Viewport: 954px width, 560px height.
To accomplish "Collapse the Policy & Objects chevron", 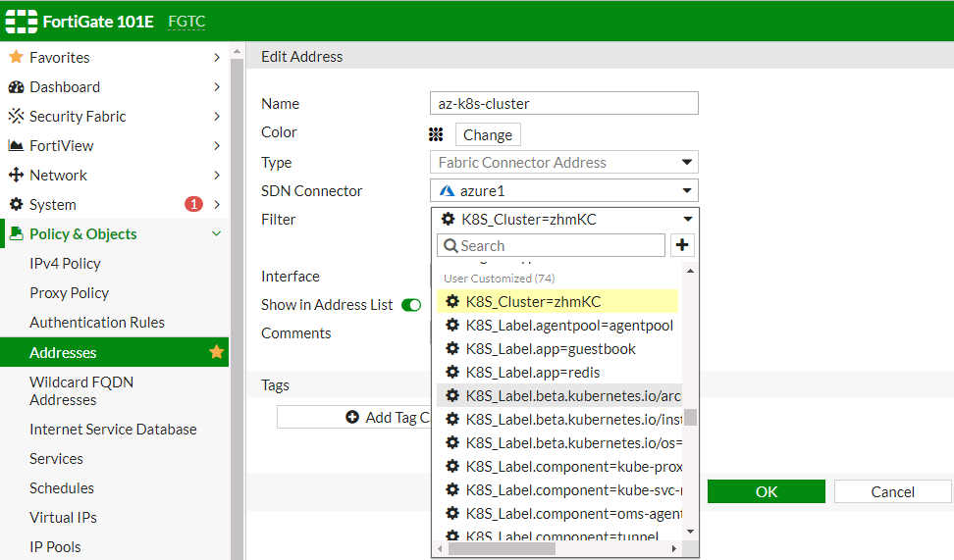I will point(217,233).
